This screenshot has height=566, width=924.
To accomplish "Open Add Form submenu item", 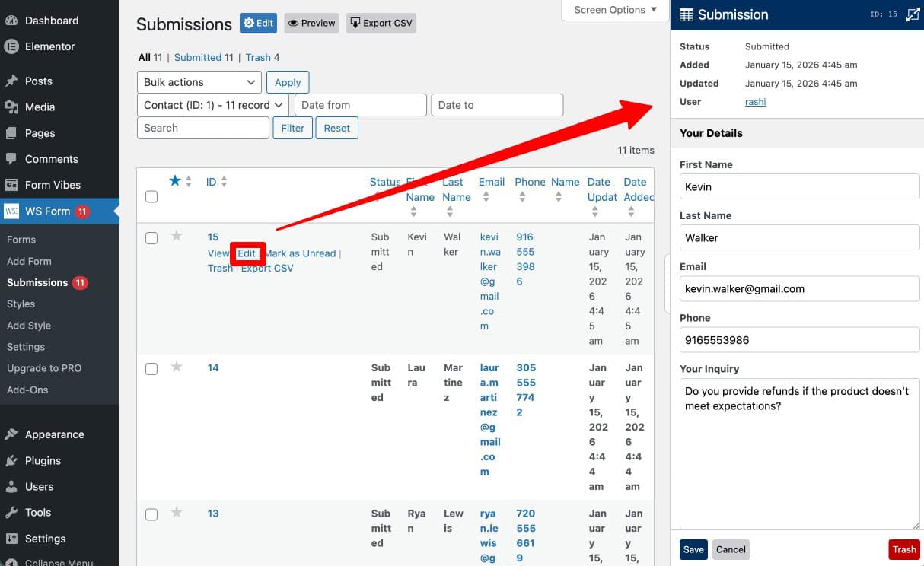I will click(x=29, y=261).
